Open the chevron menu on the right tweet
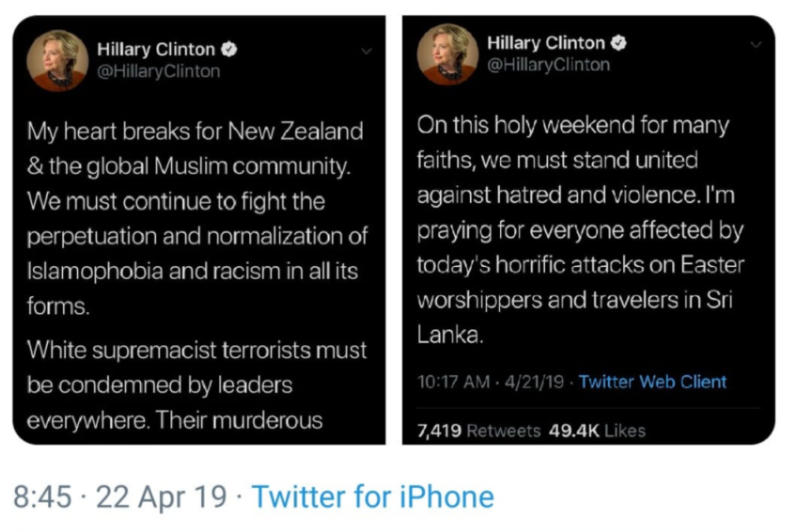795x532 pixels. 755,45
